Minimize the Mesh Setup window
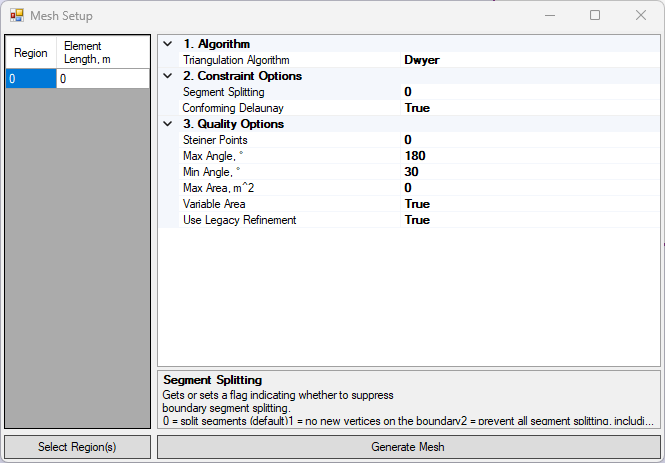This screenshot has height=463, width=665. tap(550, 16)
